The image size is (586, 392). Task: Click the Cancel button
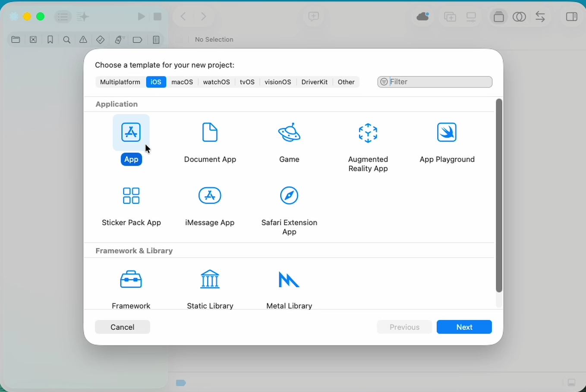click(x=123, y=327)
